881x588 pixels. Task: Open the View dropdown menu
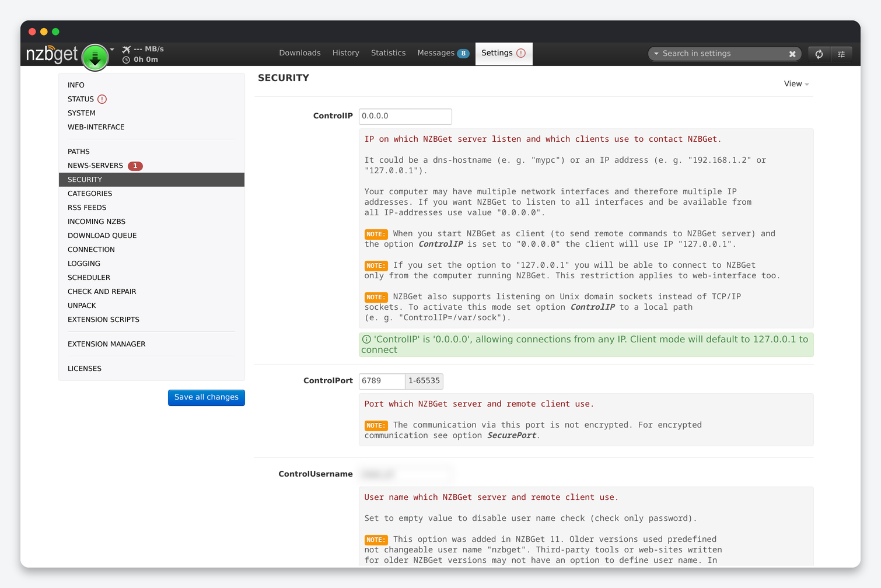(796, 84)
